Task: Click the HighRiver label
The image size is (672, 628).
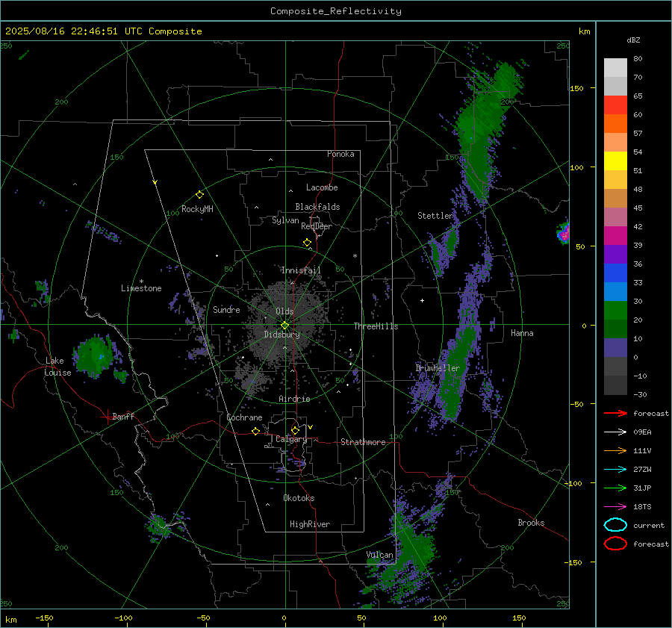Action: (310, 524)
